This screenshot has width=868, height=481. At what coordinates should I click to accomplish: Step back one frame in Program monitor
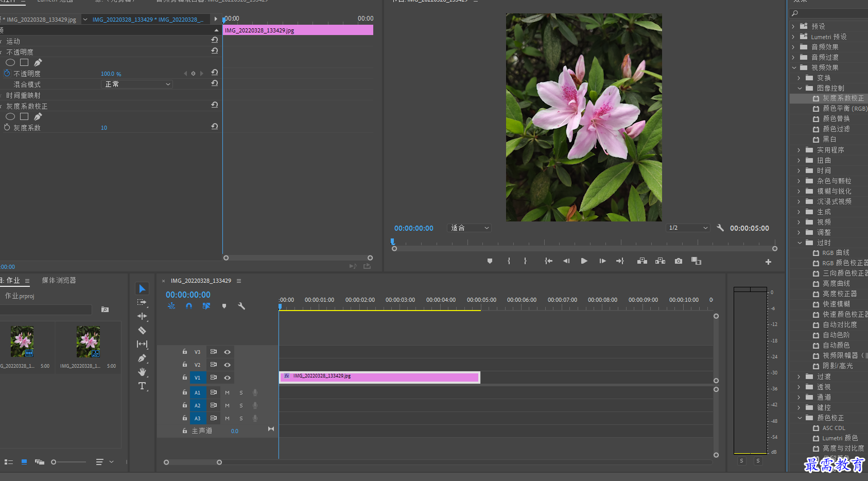pos(566,261)
